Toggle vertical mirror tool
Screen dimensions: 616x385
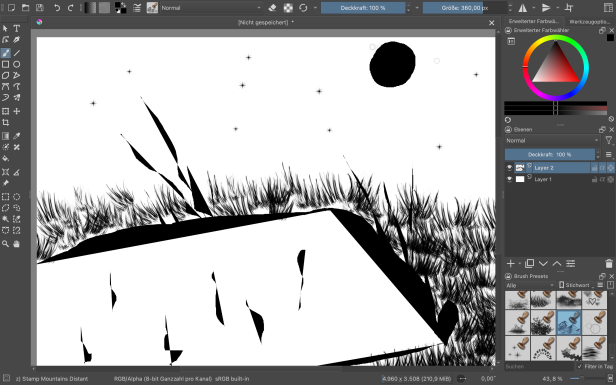click(546, 7)
